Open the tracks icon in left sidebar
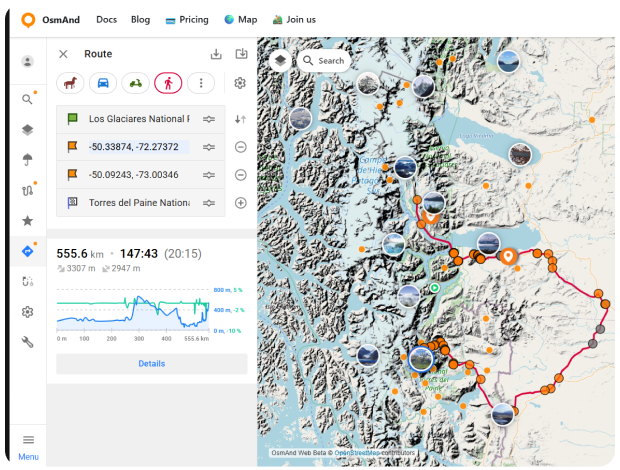This screenshot has width=620, height=470. [x=28, y=190]
